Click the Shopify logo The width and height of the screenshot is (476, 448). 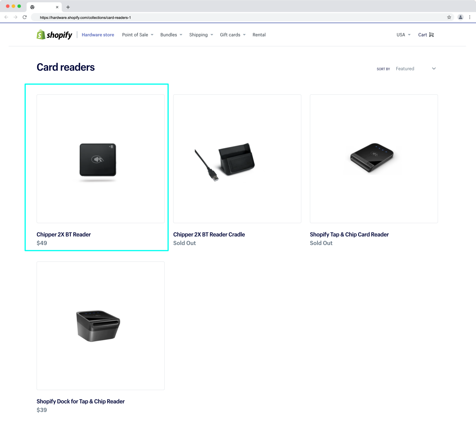tap(54, 35)
